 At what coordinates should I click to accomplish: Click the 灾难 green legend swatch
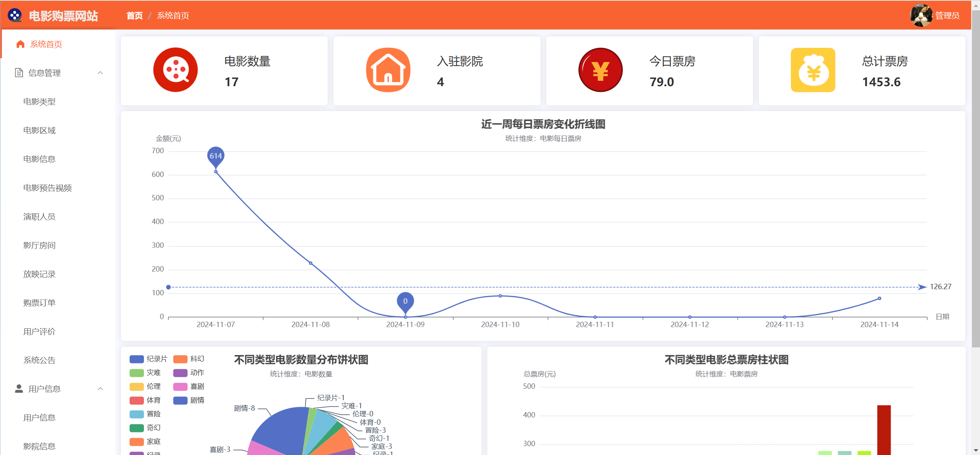[x=137, y=373]
